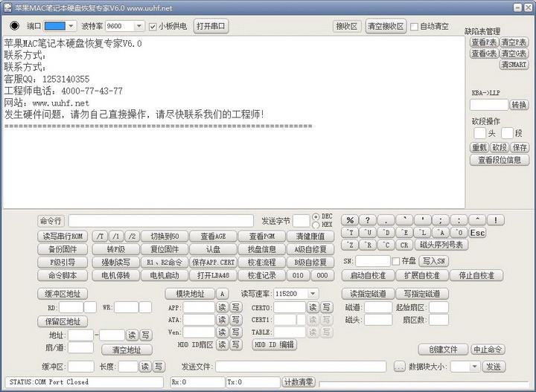
Task: Click the 电机启动 button
Action: [165, 275]
